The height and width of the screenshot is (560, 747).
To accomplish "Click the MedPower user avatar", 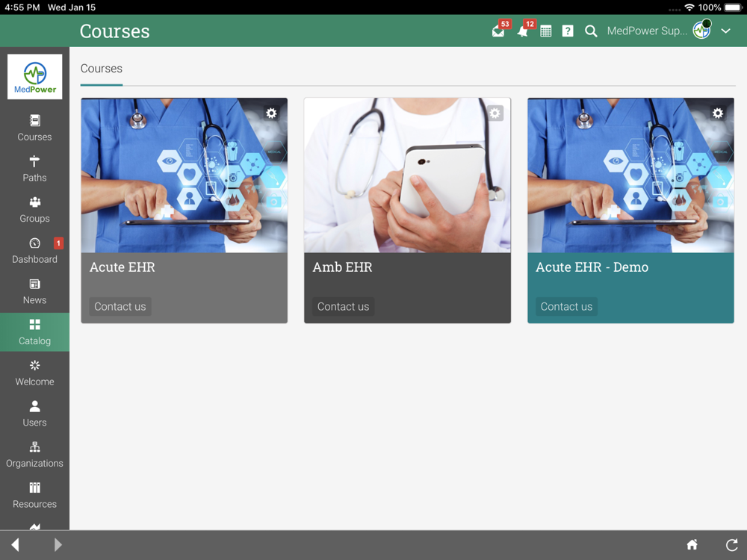I will point(701,31).
